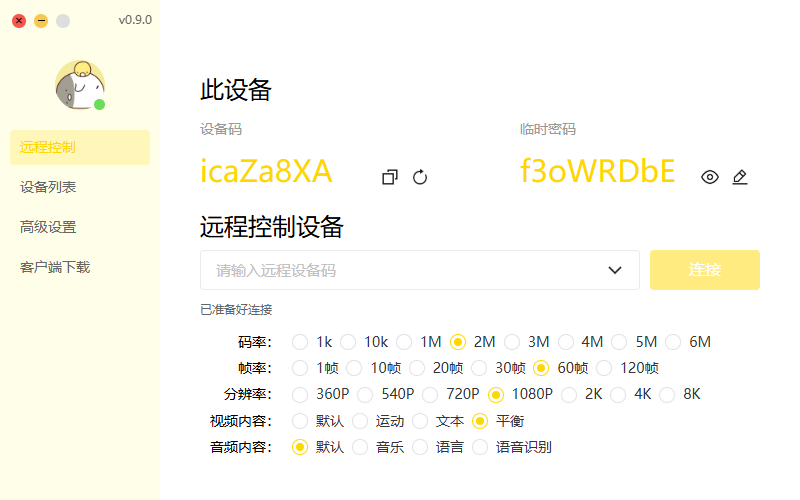The image size is (800, 500).
Task: Refresh the device code
Action: pyautogui.click(x=420, y=177)
